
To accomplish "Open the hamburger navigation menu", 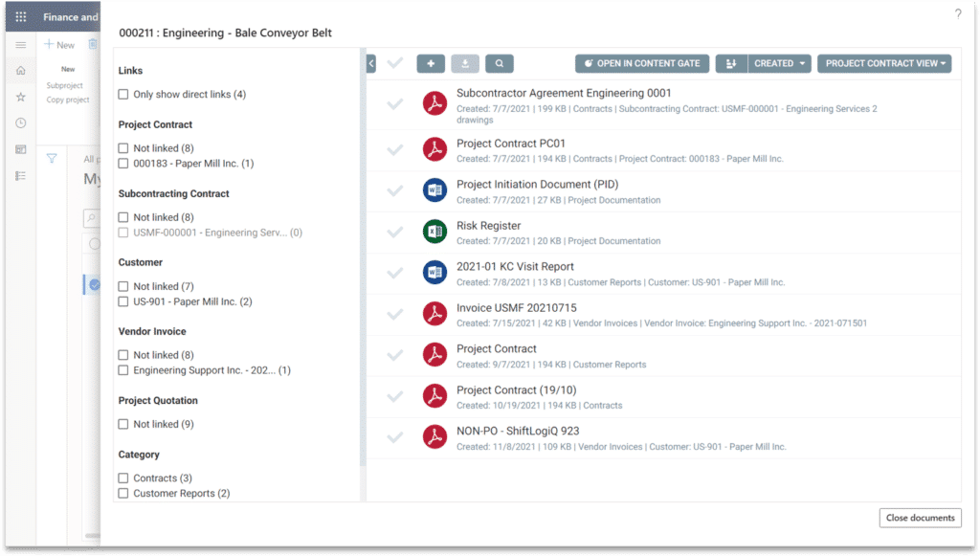I will click(19, 44).
